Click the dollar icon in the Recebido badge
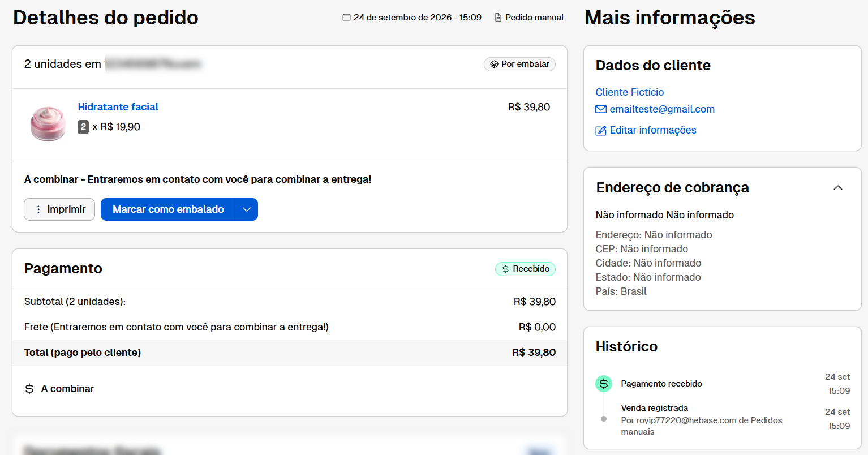The height and width of the screenshot is (455, 868). point(505,269)
